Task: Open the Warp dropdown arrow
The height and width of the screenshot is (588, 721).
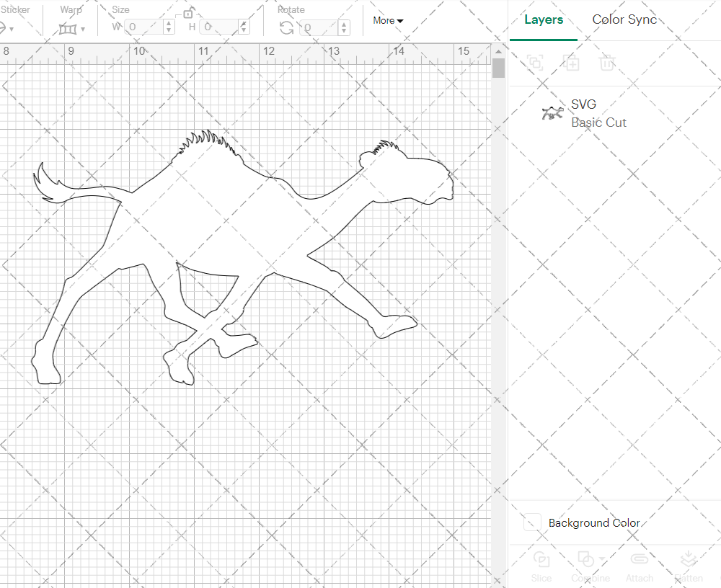Action: point(83,30)
